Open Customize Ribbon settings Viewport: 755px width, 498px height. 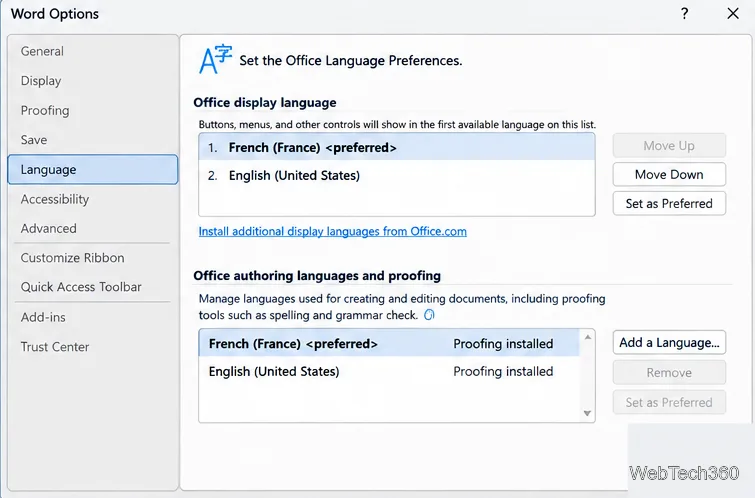[92, 258]
